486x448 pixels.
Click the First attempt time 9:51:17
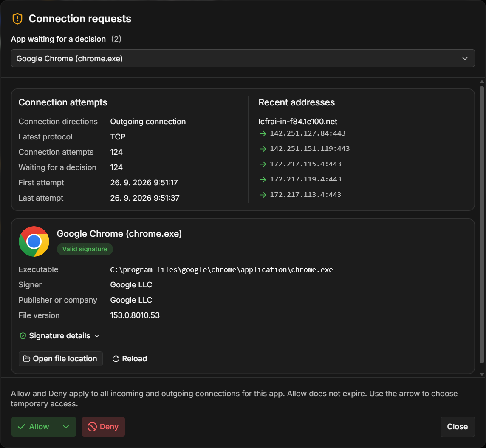[x=165, y=183]
